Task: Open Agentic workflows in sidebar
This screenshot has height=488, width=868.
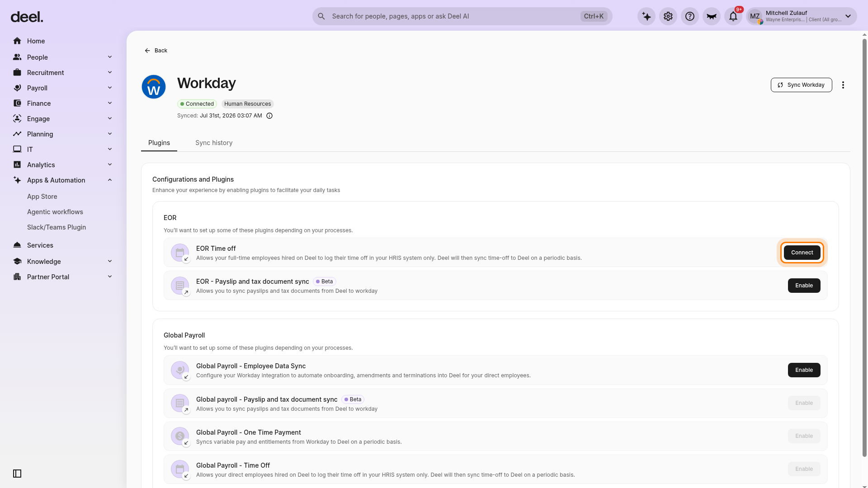Action: click(55, 212)
